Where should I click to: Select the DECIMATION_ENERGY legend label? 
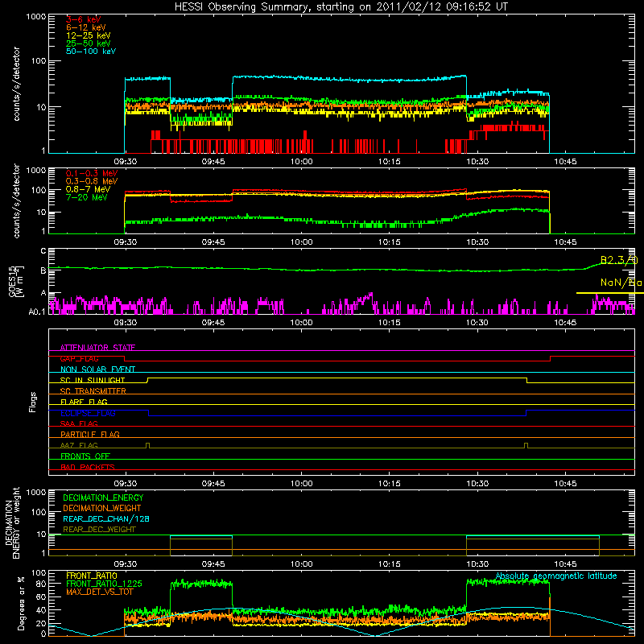click(103, 497)
